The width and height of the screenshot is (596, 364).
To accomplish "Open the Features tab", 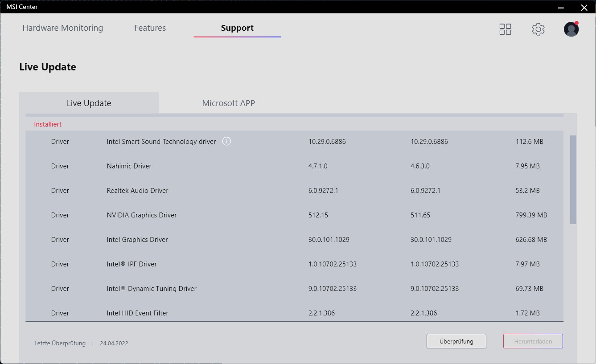I will [150, 28].
